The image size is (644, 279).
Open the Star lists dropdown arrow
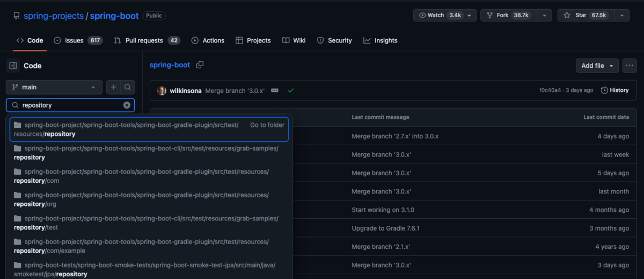tap(621, 16)
